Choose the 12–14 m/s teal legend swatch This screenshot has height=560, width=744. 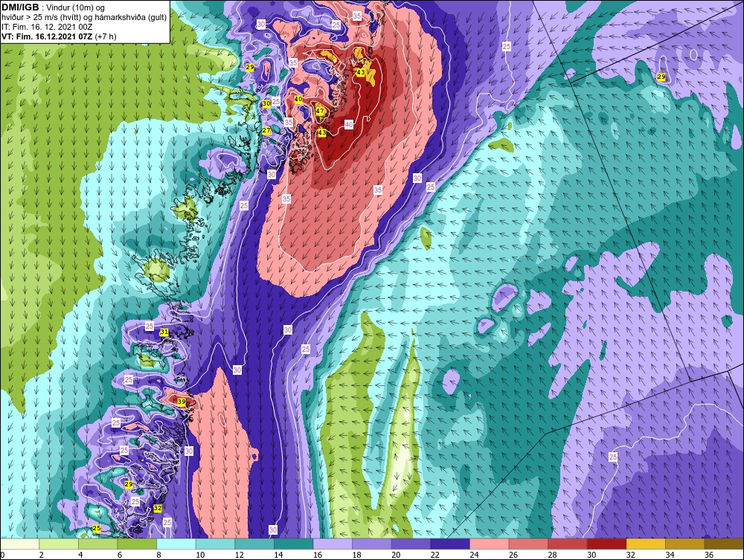click(x=254, y=544)
